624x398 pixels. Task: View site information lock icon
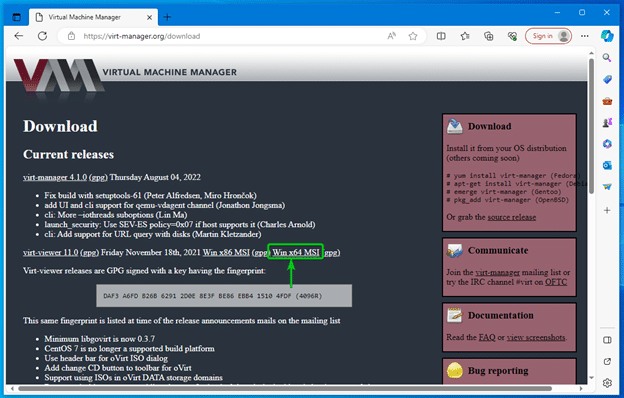click(71, 36)
